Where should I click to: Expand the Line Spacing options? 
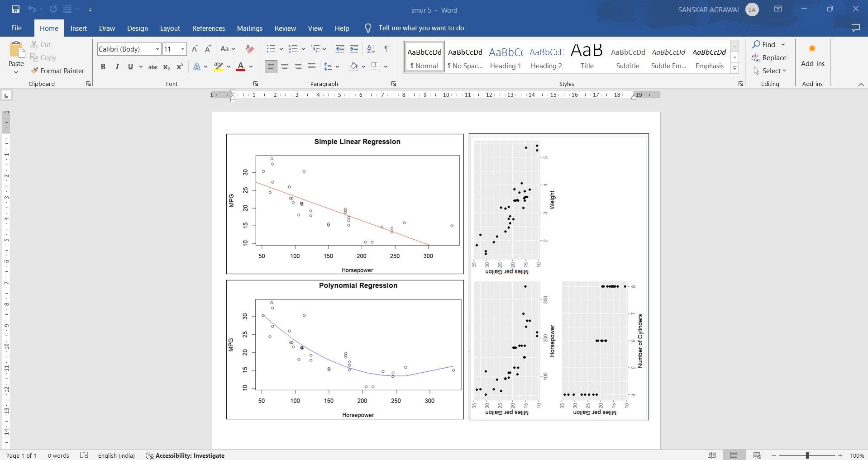click(x=337, y=66)
